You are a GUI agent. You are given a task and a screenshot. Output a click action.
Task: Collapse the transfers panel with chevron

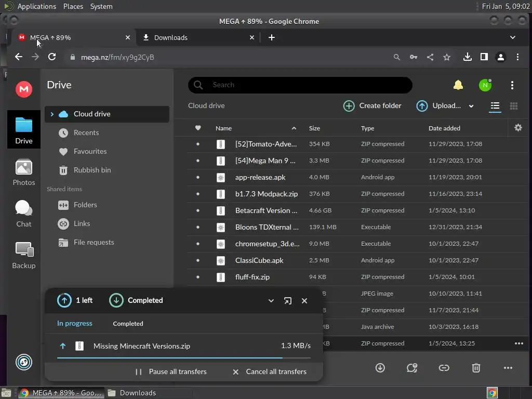click(x=271, y=301)
